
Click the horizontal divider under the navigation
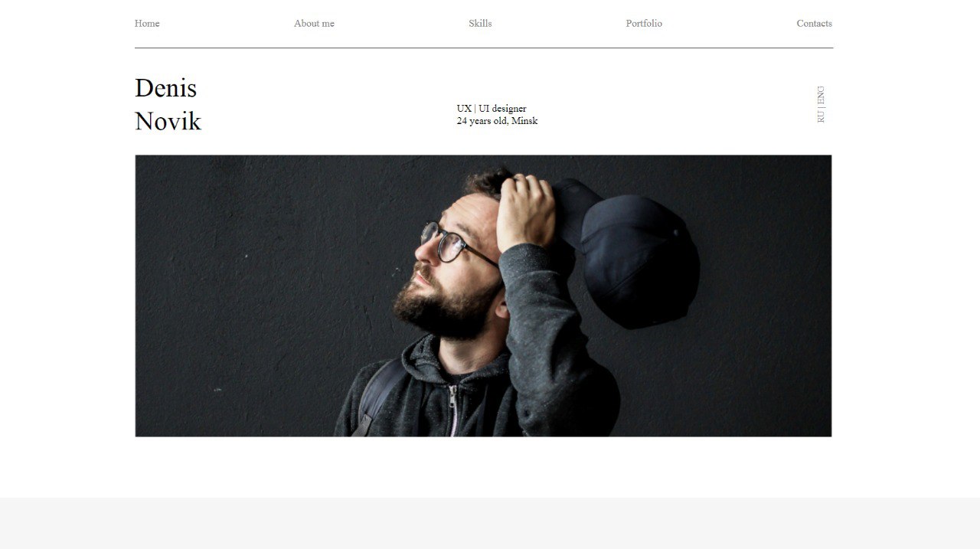[484, 48]
